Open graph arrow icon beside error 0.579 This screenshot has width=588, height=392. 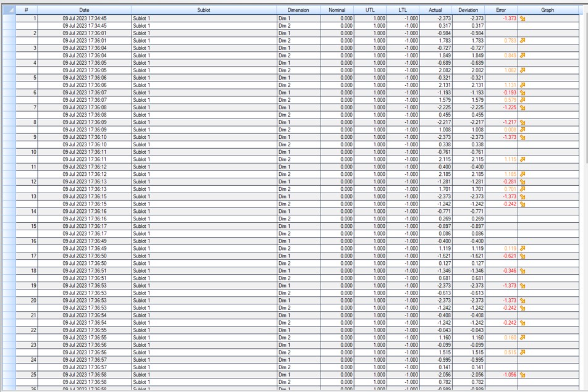click(523, 100)
